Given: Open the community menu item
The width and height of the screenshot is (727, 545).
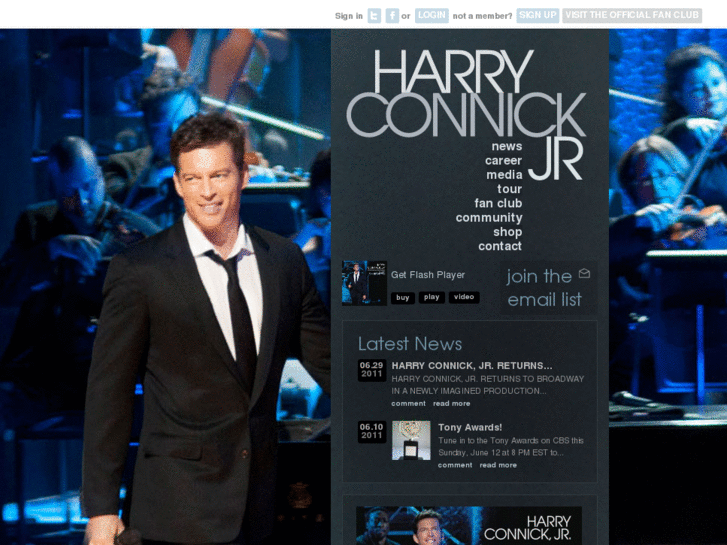Looking at the screenshot, I should click(x=489, y=218).
